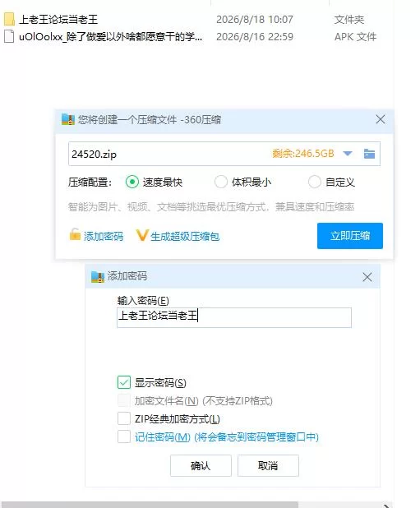This screenshot has width=420, height=508.
Task: Click the 立即压缩 button
Action: (350, 236)
